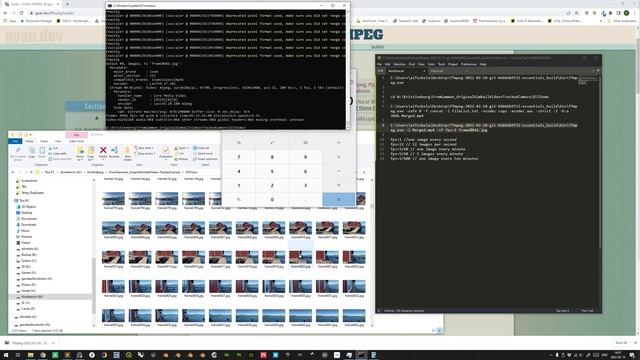640x360 pixels.
Task: Click Select none in the ribbon
Action: [x=203, y=153]
